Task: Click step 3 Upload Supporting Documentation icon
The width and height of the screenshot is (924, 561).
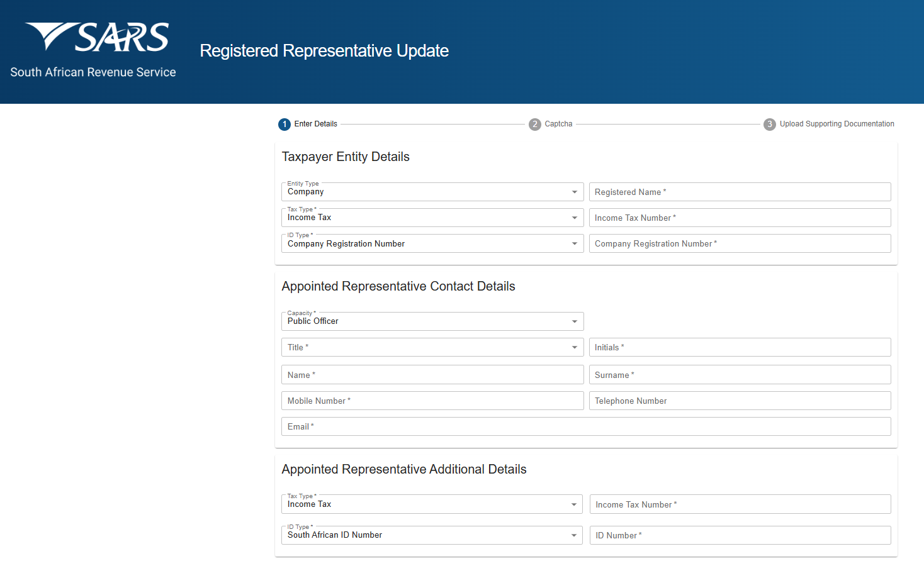Action: (769, 125)
